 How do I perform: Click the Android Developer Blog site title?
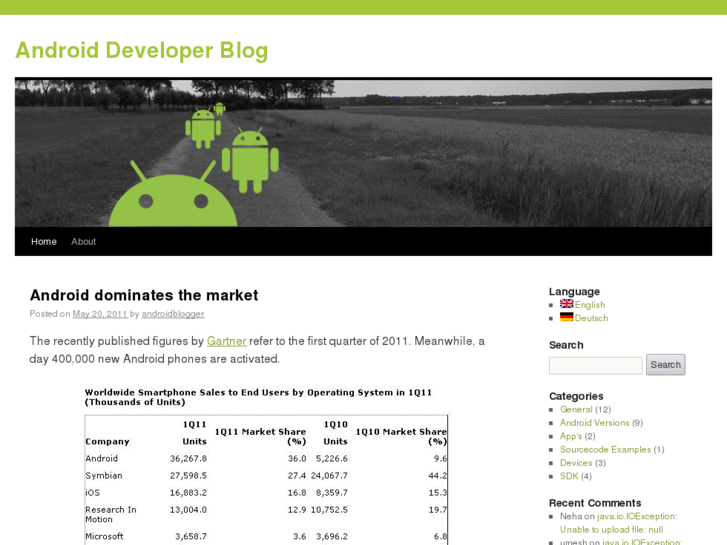coord(142,50)
